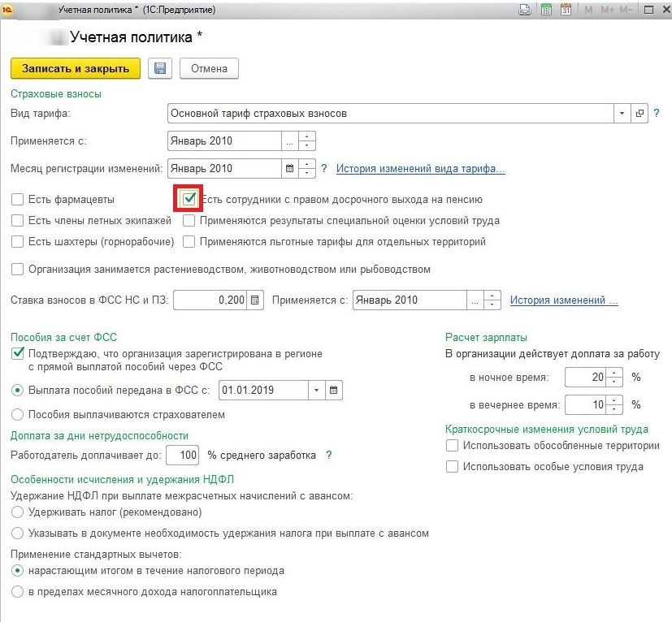
Task: Open История изменений вида тарифа link
Action: [420, 168]
